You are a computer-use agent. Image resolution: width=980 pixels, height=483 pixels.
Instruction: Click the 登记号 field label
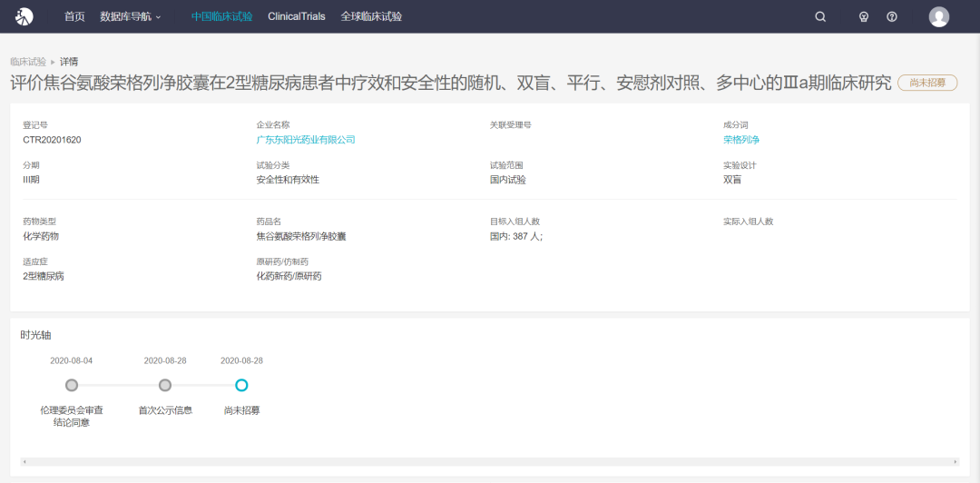[35, 125]
